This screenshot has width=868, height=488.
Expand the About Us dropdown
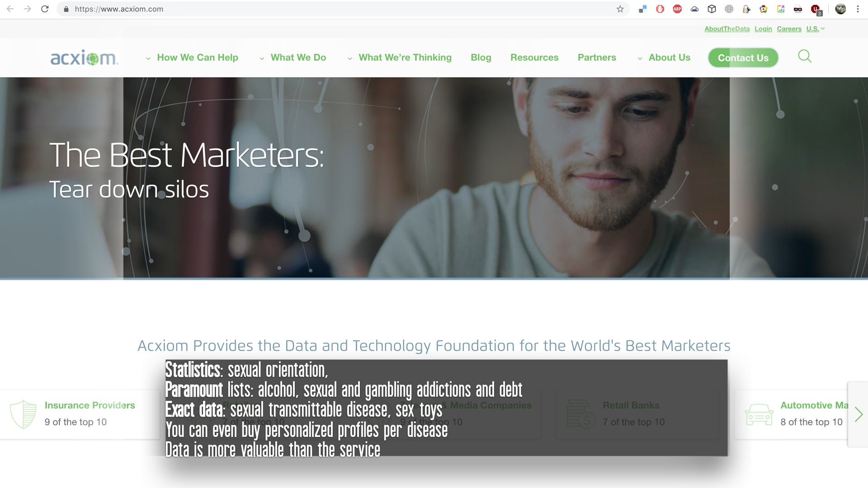point(664,57)
